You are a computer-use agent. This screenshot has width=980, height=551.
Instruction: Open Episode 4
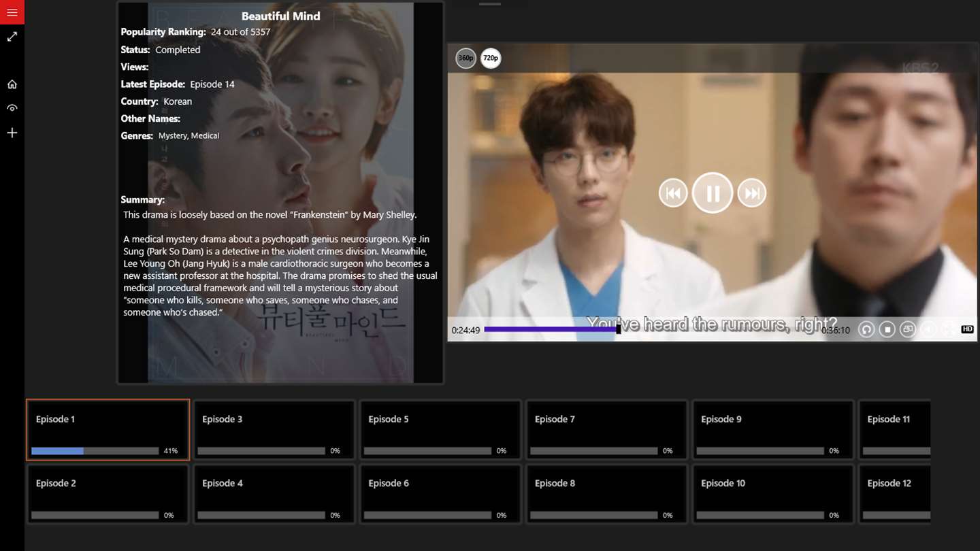(x=274, y=494)
